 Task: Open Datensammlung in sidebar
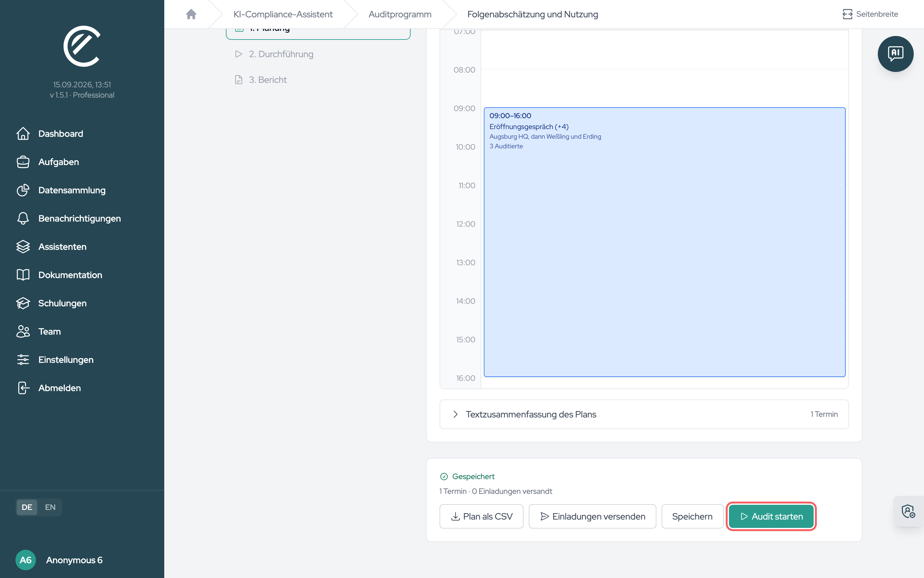(x=72, y=190)
